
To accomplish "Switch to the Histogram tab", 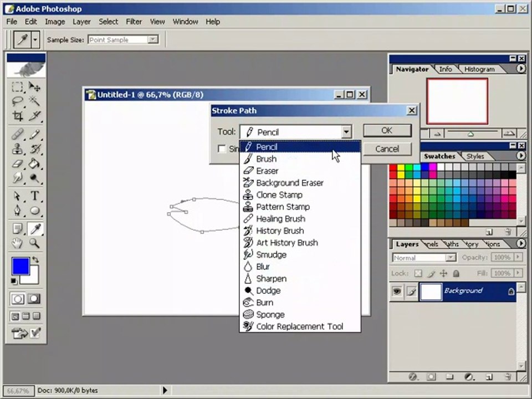I will point(479,69).
